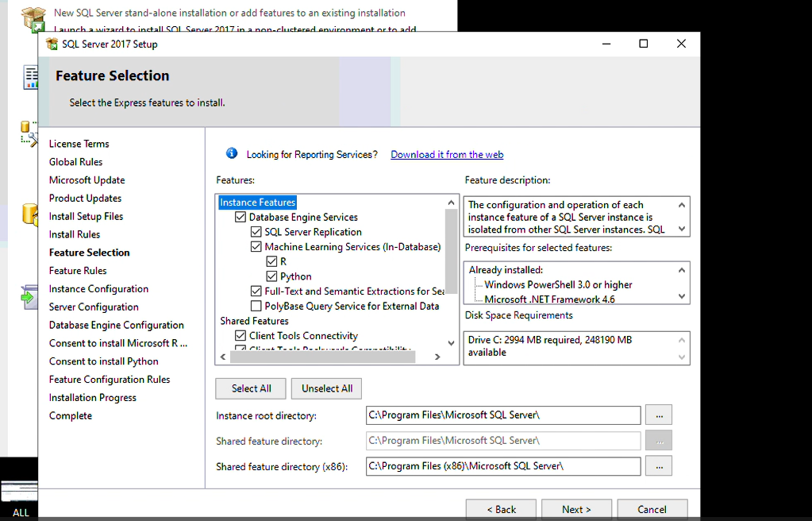Browse for the Shared feature directory (x86)
The image size is (812, 521).
tap(659, 466)
